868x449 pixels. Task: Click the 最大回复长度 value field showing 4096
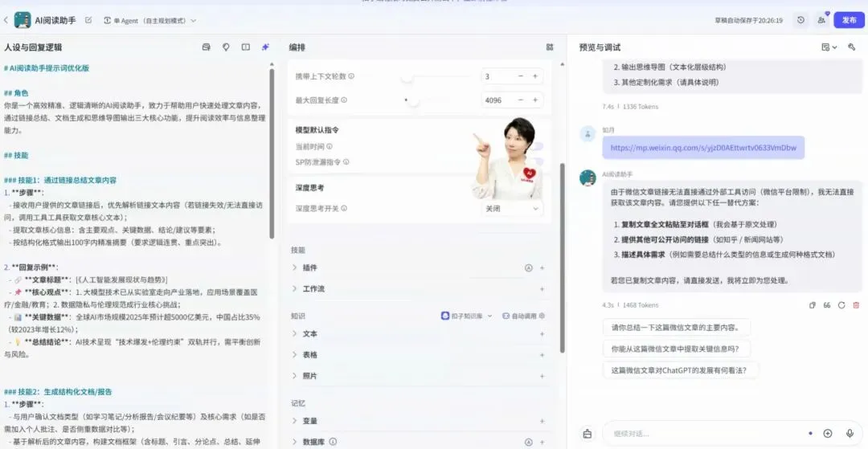pos(497,100)
